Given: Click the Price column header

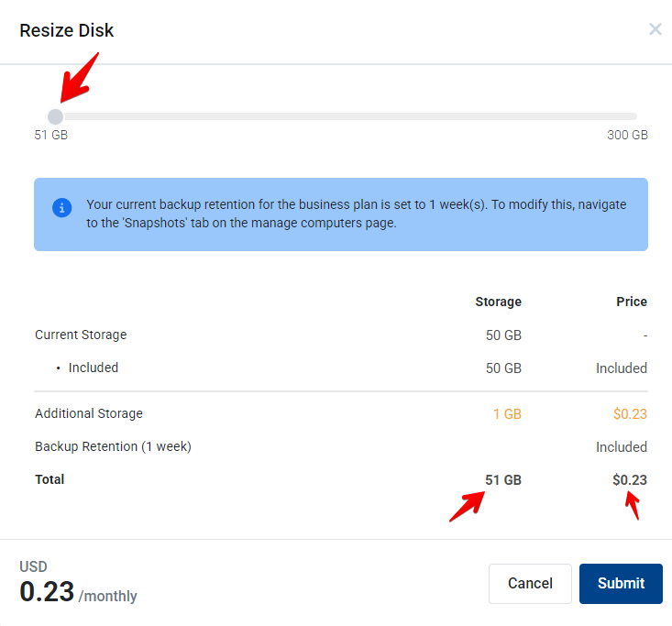Looking at the screenshot, I should (x=631, y=302).
